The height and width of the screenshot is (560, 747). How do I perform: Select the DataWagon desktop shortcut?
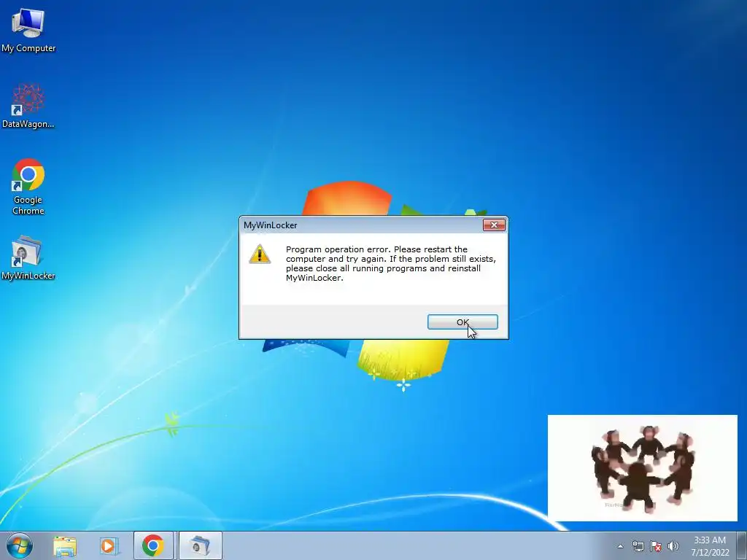tap(28, 106)
